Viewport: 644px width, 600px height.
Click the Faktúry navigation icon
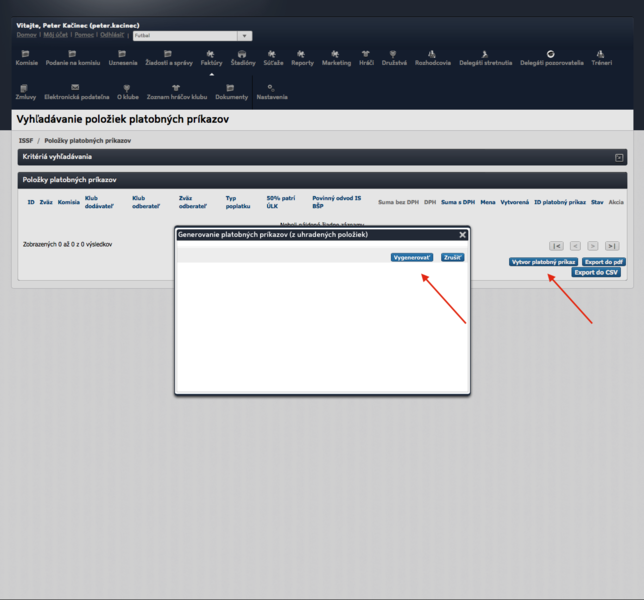[211, 57]
